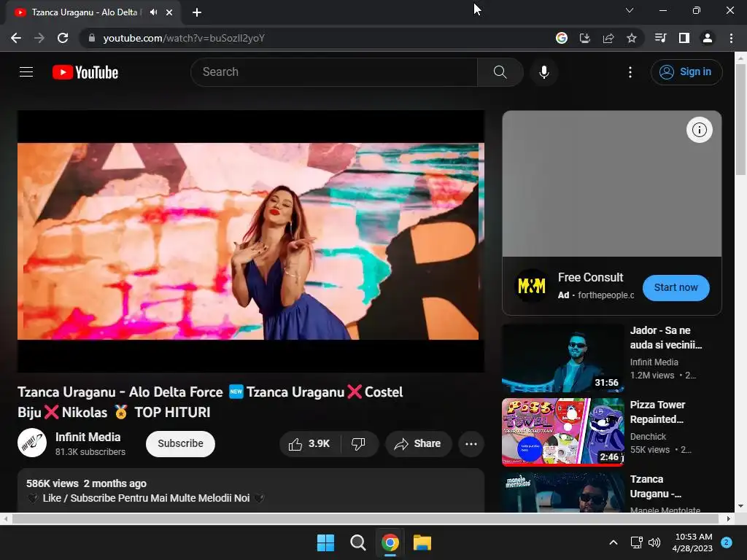Share the Tzanca Uraganu video
The image size is (747, 560).
click(418, 444)
